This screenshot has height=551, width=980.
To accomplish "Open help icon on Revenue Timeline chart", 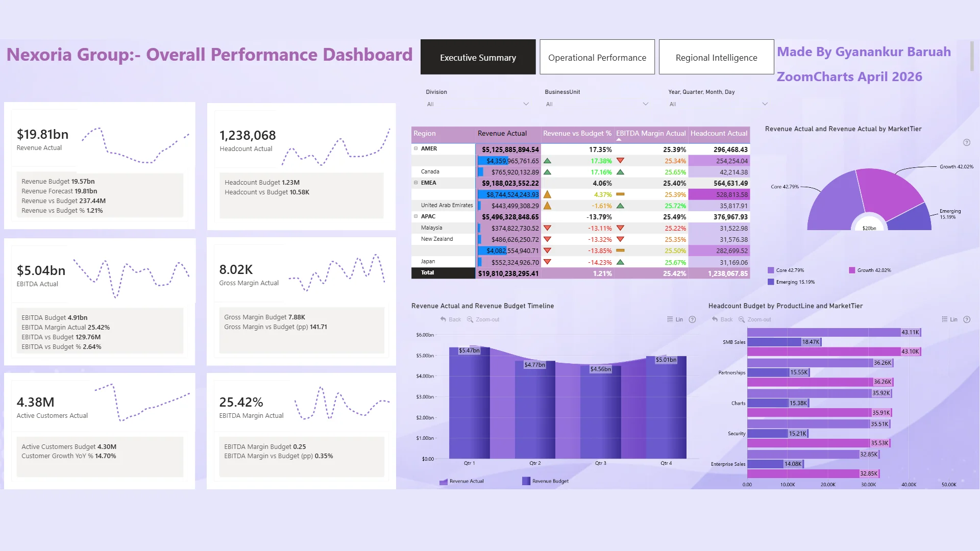I will point(692,320).
